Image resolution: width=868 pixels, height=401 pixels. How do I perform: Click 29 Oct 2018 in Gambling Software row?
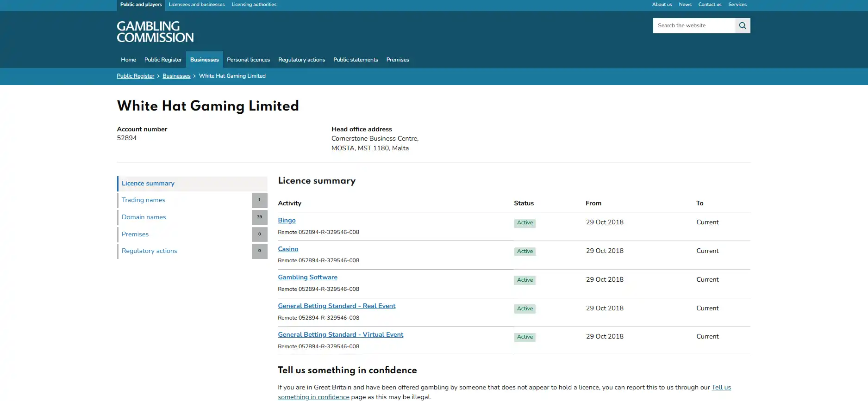pos(605,280)
